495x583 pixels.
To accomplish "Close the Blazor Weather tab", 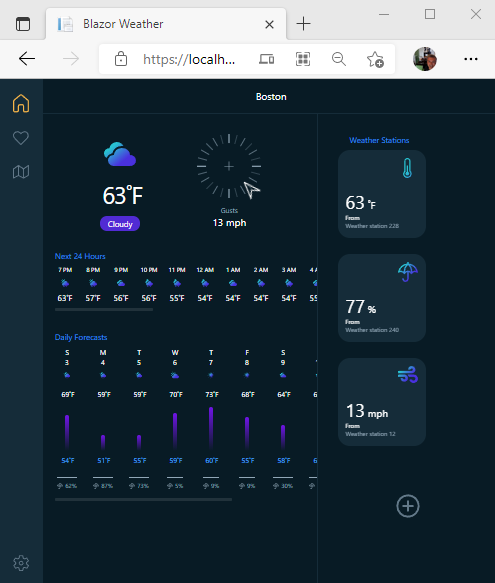I will (269, 25).
